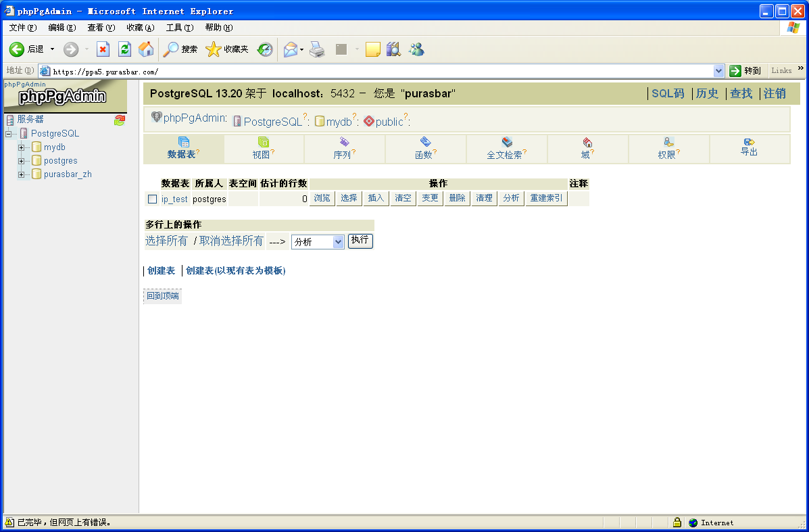Open the Mail button dropdown arrow

coord(302,49)
